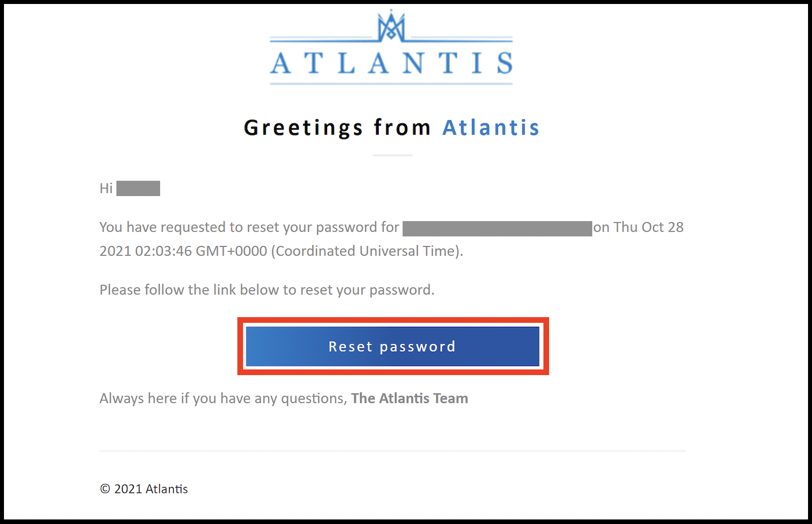Image resolution: width=812 pixels, height=524 pixels.
Task: Click the word password in the button
Action: point(417,347)
